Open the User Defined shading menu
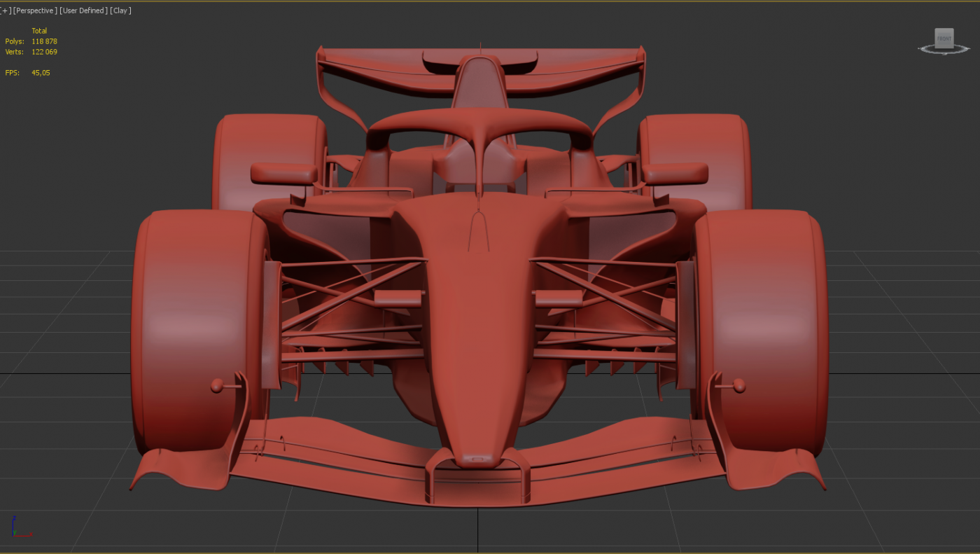Screen dimensions: 980x554 pos(83,11)
